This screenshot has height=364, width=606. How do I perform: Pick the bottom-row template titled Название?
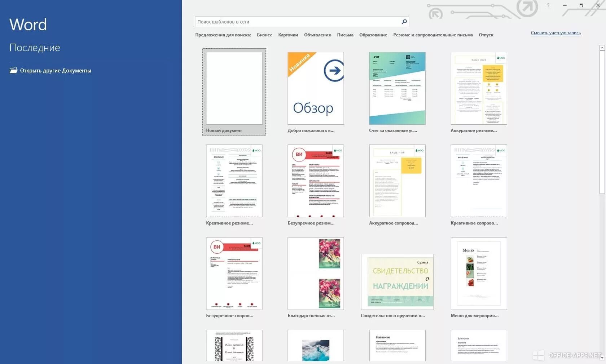pos(397,345)
